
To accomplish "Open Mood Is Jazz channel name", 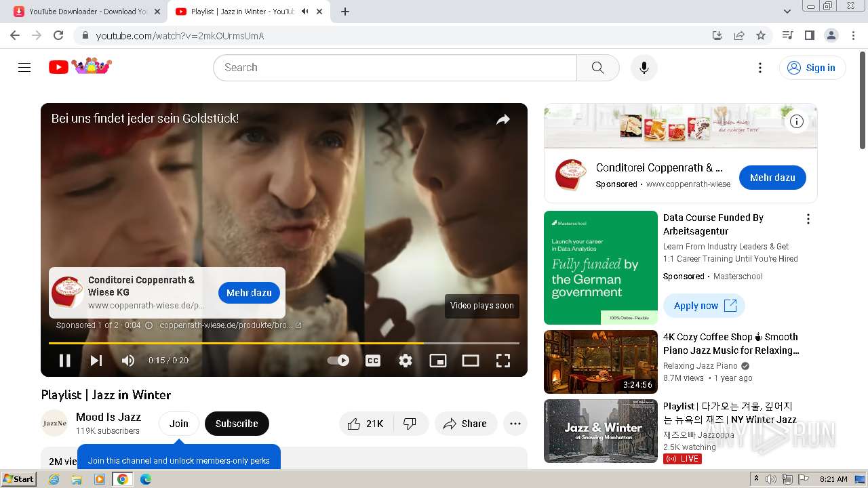I will (x=108, y=417).
